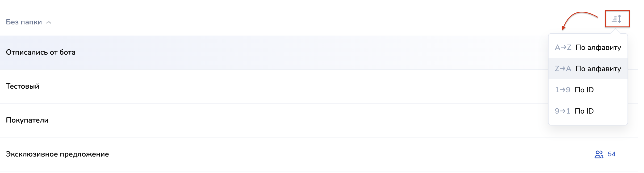This screenshot has height=173, width=644.
Task: Click empty area of Тестовый row
Action: click(x=266, y=86)
